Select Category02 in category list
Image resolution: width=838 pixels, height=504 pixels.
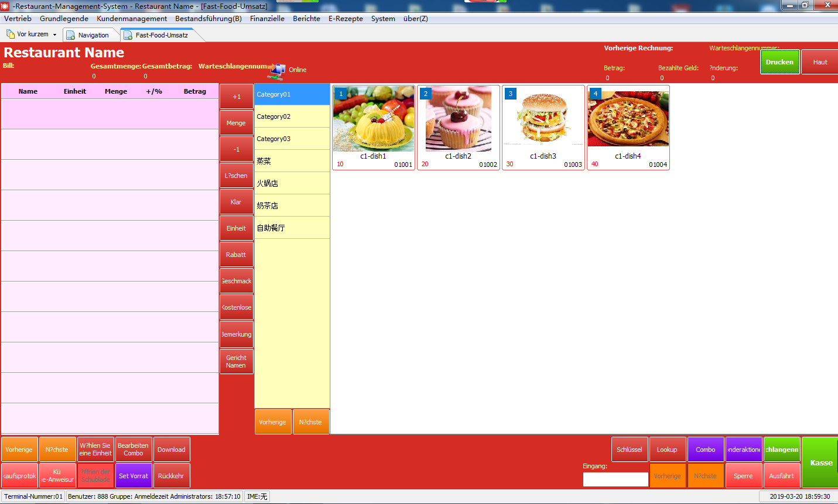coord(292,116)
